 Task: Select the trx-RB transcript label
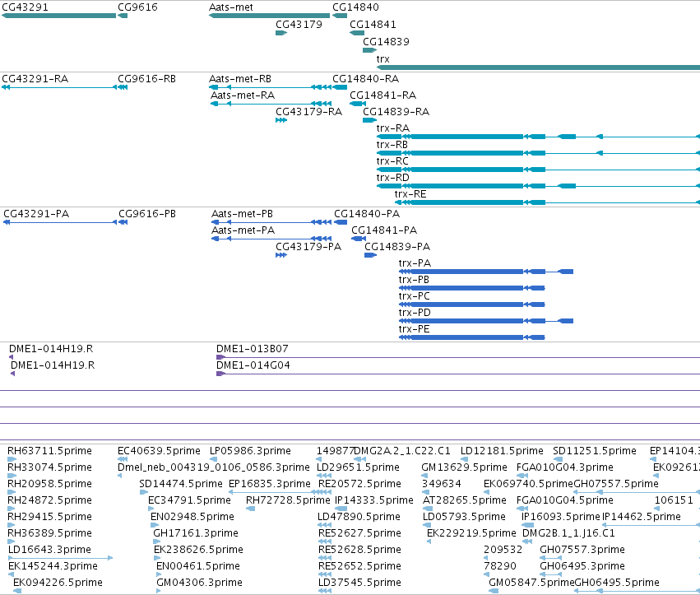pos(392,145)
